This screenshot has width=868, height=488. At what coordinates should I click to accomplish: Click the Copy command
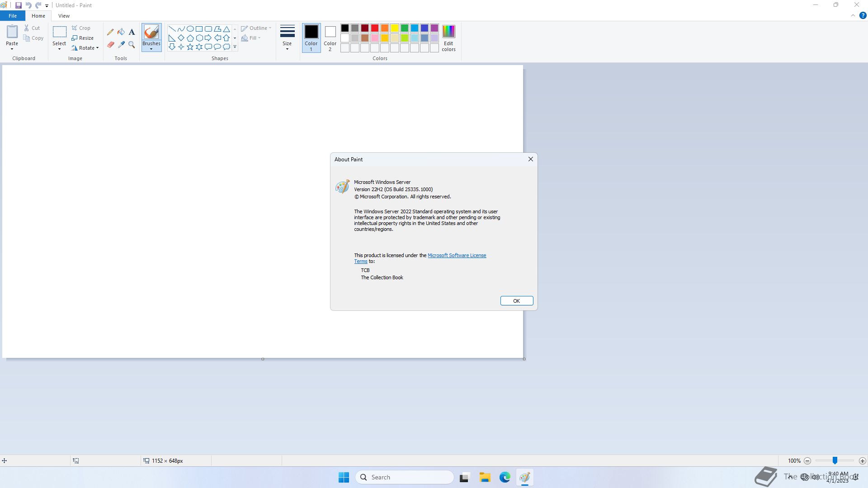click(x=34, y=38)
